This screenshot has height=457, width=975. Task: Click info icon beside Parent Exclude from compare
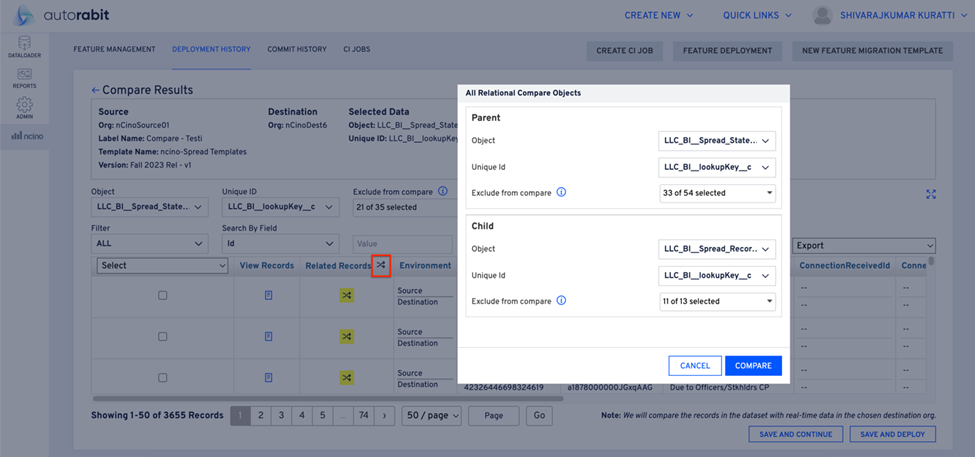(561, 192)
